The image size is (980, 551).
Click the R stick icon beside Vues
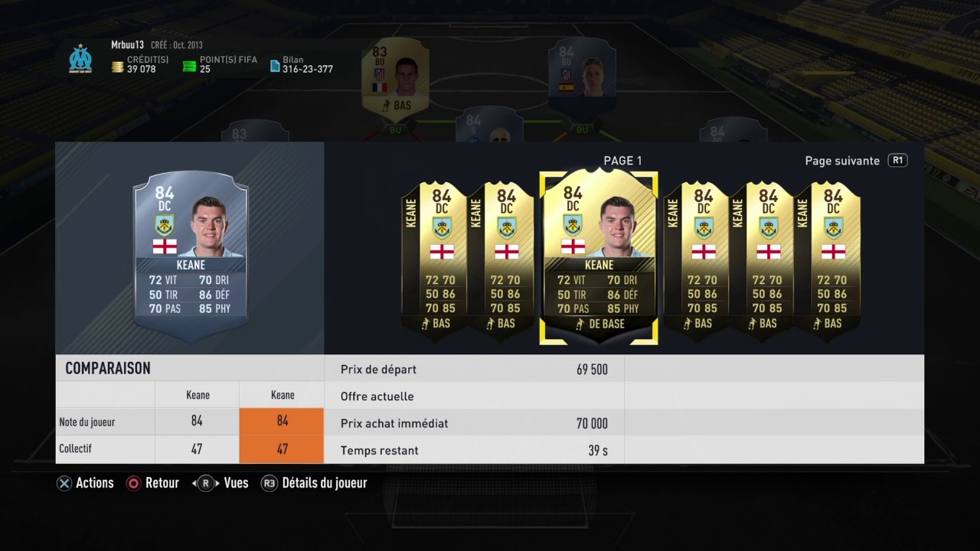tap(205, 484)
